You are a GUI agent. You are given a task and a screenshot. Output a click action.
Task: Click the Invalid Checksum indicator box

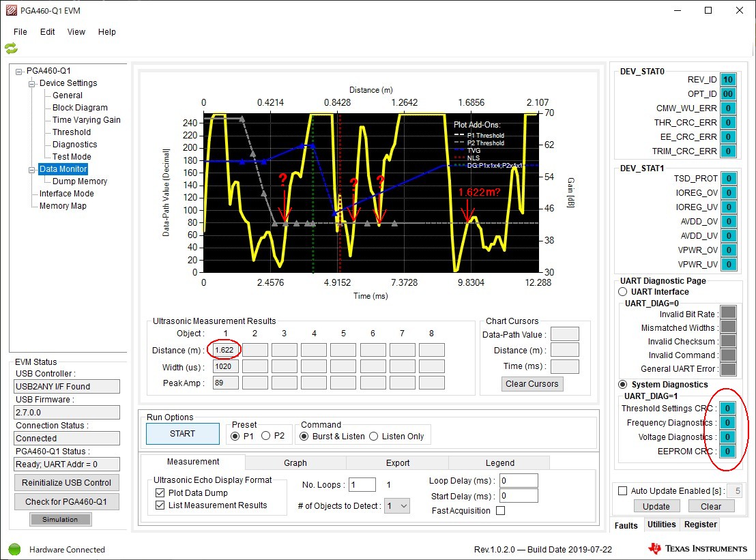728,341
